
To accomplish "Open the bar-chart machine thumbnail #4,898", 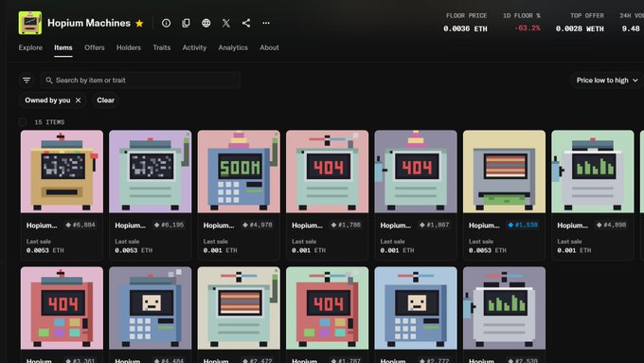I will (593, 172).
